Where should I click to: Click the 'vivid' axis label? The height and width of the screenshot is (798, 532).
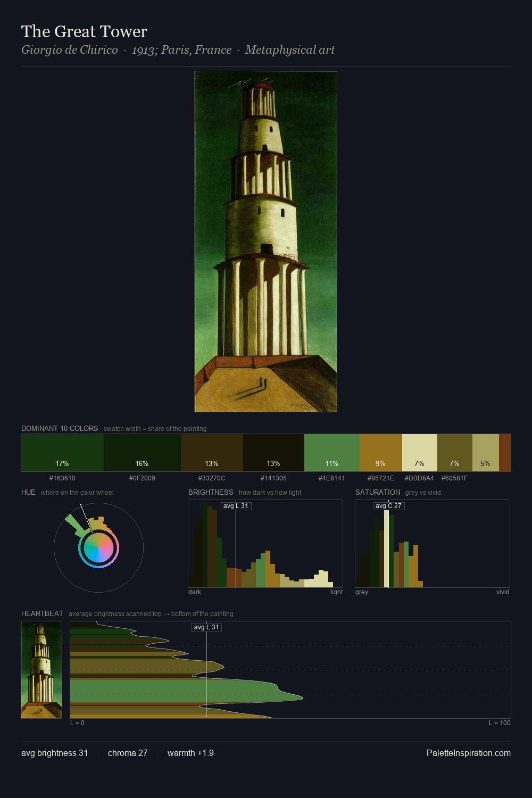coord(503,592)
